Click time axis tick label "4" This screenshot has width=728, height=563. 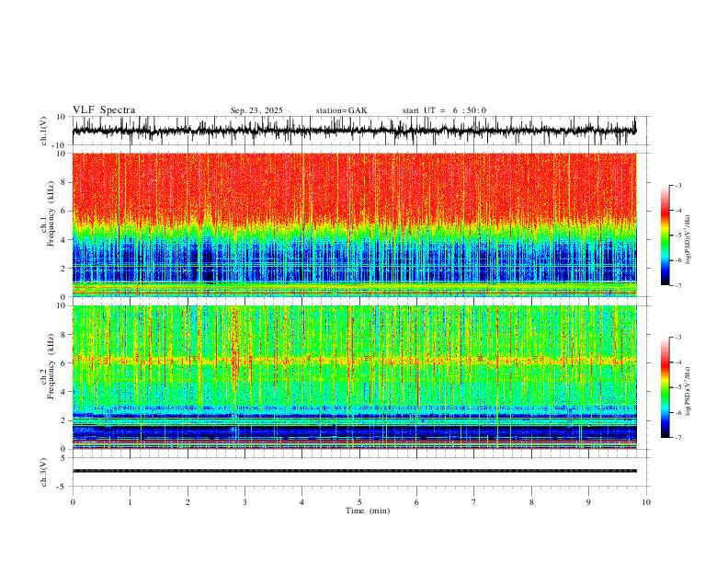pyautogui.click(x=302, y=502)
